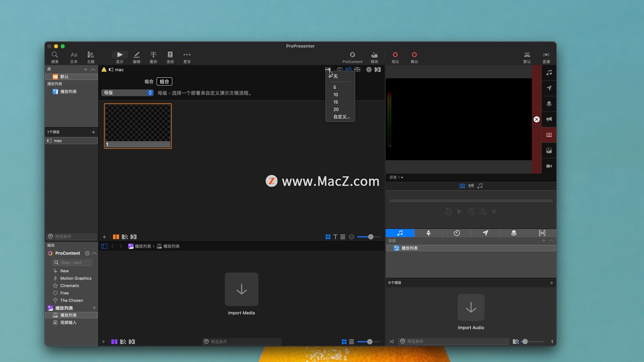Open the Live (直播) streaming button
Viewport: 644px width, 362px height.
tap(546, 57)
